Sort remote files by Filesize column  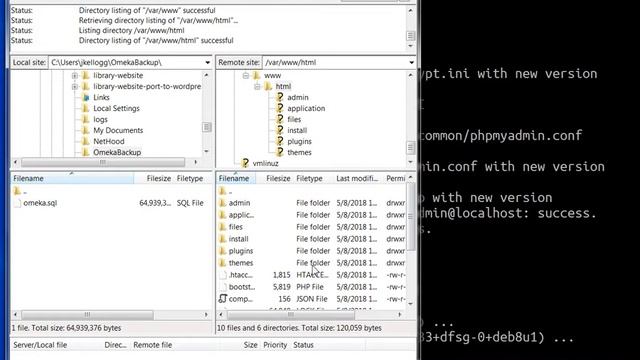point(274,178)
